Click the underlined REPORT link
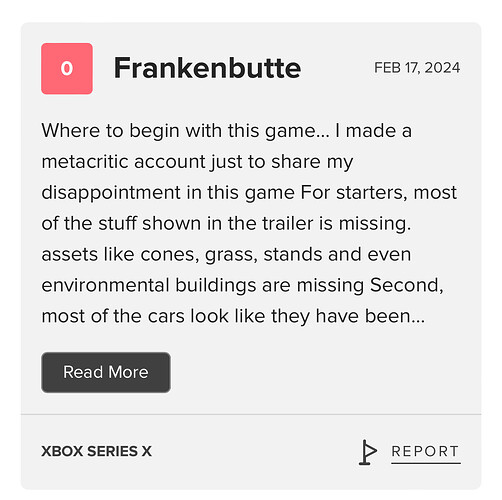 click(x=426, y=452)
